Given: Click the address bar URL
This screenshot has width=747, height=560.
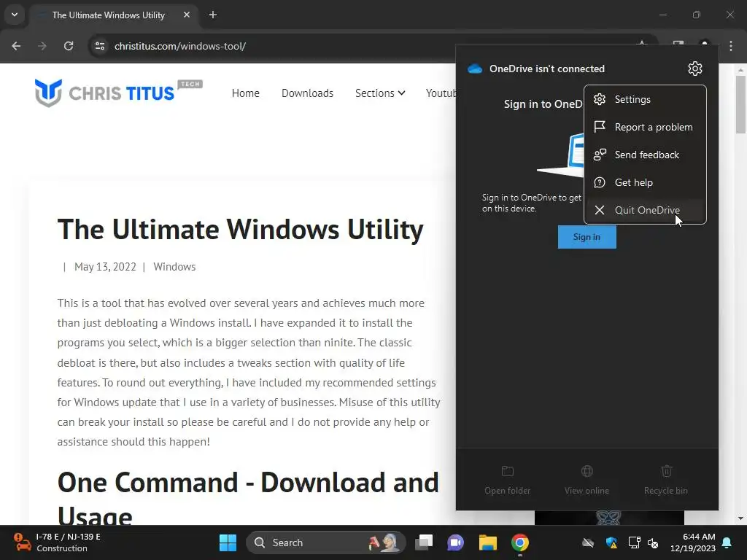Looking at the screenshot, I should [x=180, y=46].
